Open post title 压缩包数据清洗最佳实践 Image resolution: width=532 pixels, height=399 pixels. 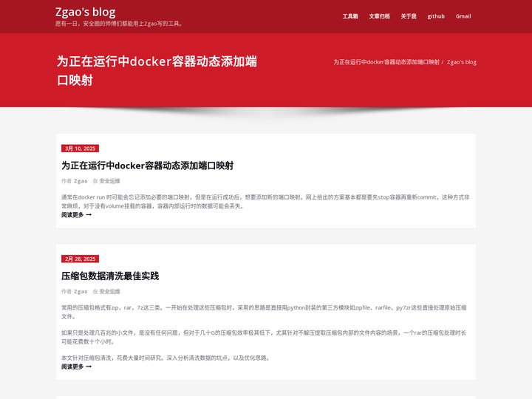[x=110, y=276]
